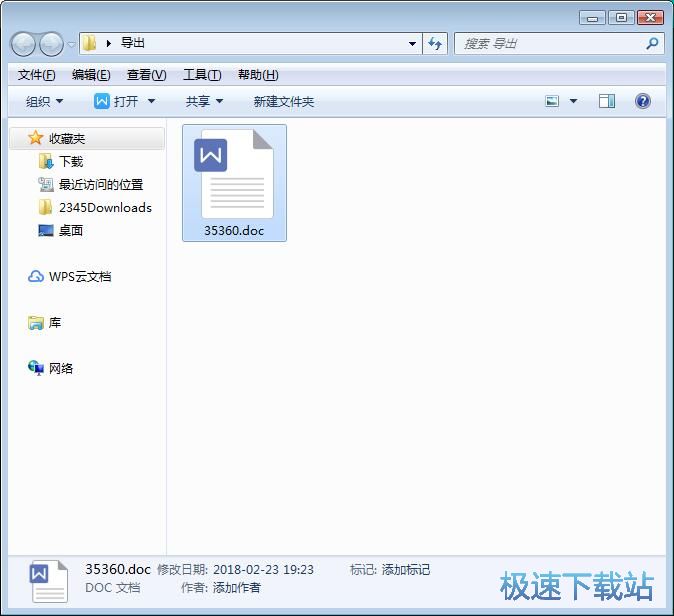Click the star icon of 收藏夹

(35, 138)
